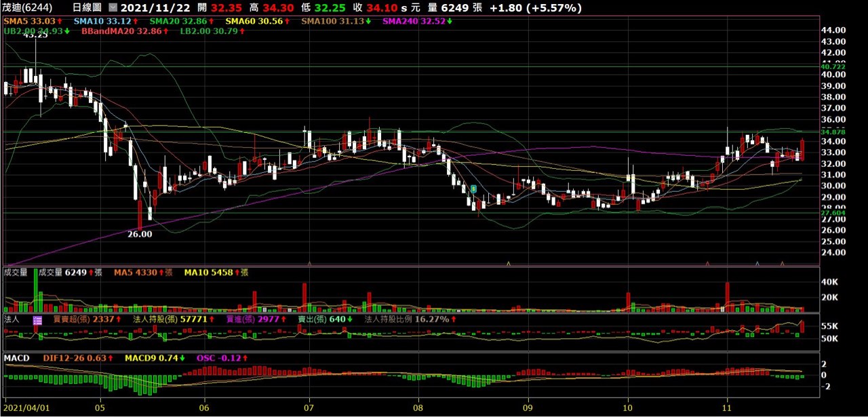Click the triangle marker below July on price chart

[309, 263]
